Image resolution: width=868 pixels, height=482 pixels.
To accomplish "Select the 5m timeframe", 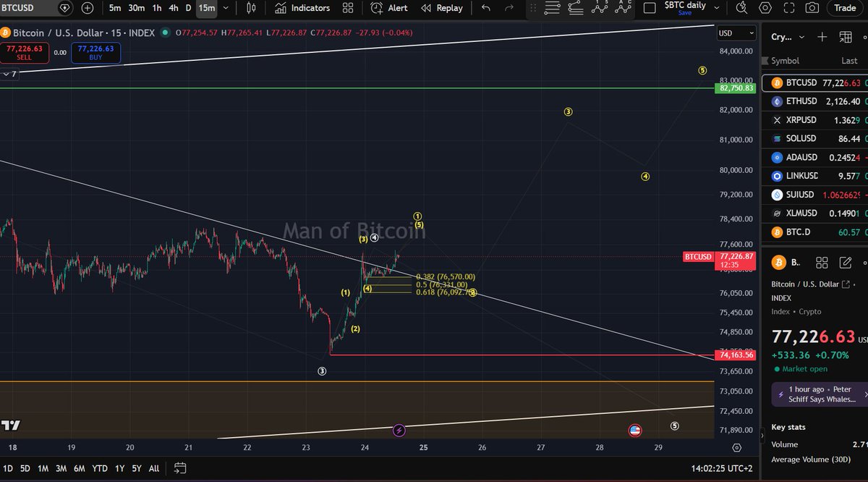I will [x=115, y=8].
